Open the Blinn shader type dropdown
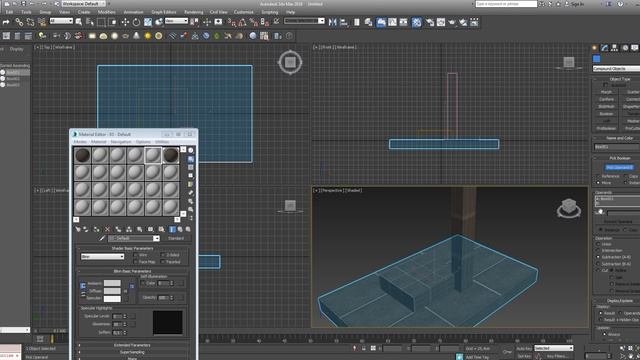The height and width of the screenshot is (360, 640). (x=102, y=256)
